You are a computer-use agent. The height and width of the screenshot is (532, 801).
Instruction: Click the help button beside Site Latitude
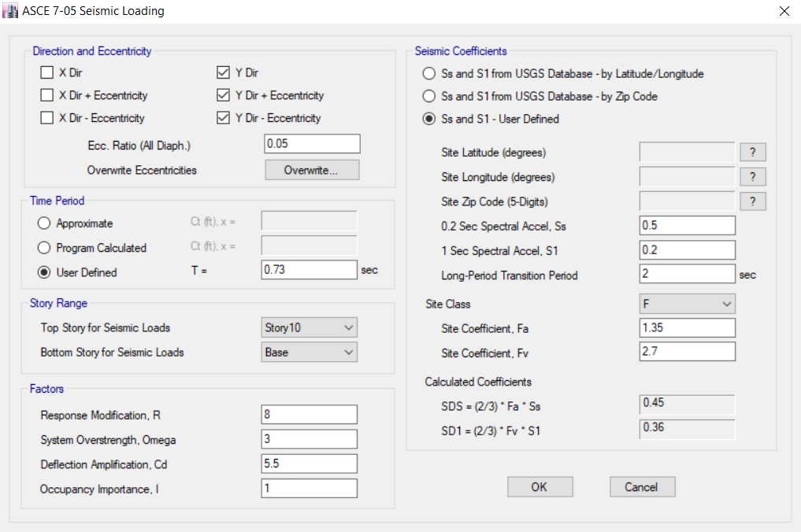(x=752, y=153)
